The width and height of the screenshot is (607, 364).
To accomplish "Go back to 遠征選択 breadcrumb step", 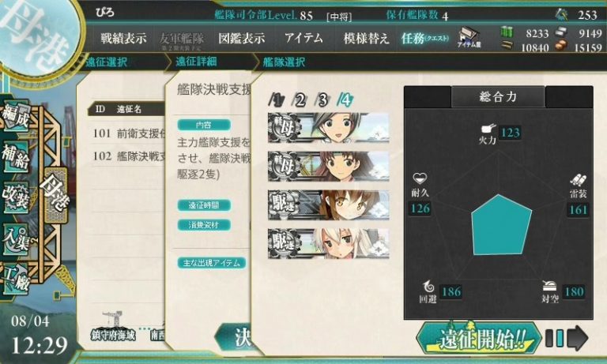I will point(107,62).
